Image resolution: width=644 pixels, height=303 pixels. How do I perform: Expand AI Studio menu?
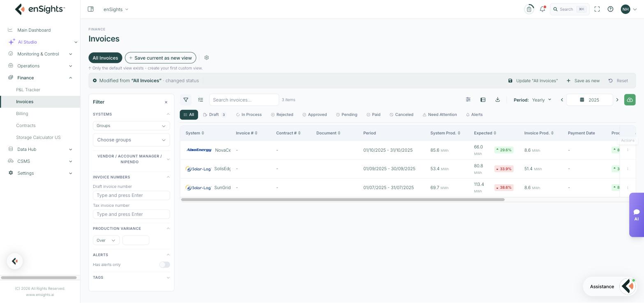(x=76, y=42)
